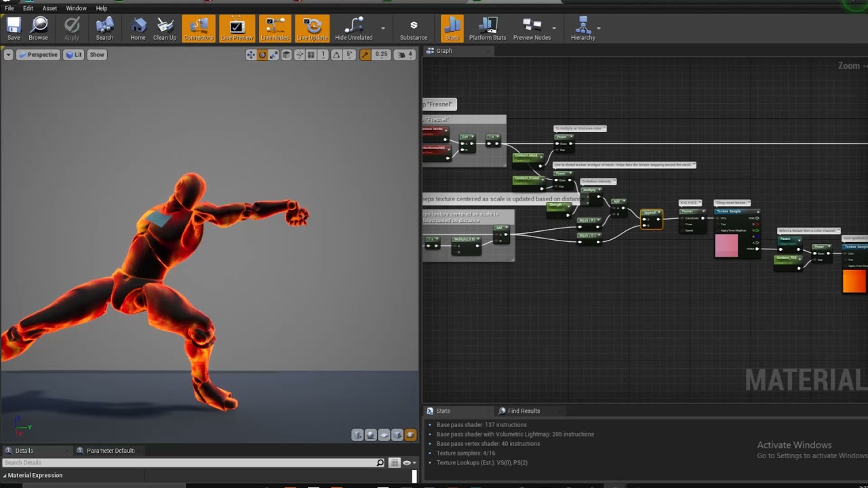Viewport: 868px width, 488px height.
Task: Open the viewport options dropdown arrow
Action: 8,55
